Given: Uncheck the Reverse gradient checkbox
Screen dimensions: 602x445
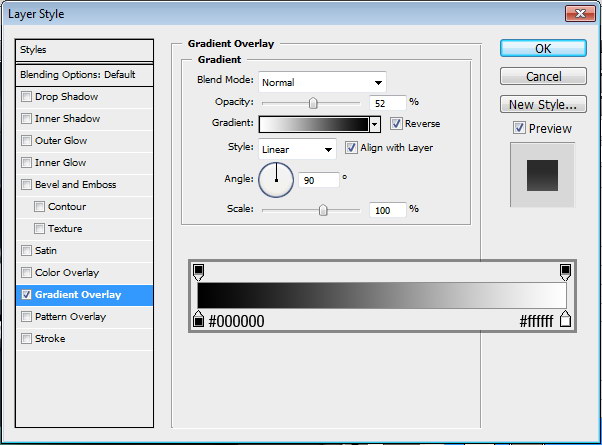Looking at the screenshot, I should pos(396,124).
